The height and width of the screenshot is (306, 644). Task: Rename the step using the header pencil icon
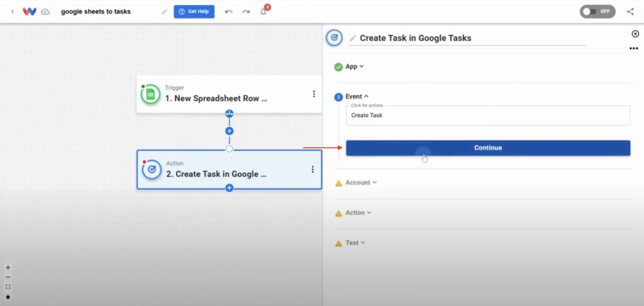352,38
